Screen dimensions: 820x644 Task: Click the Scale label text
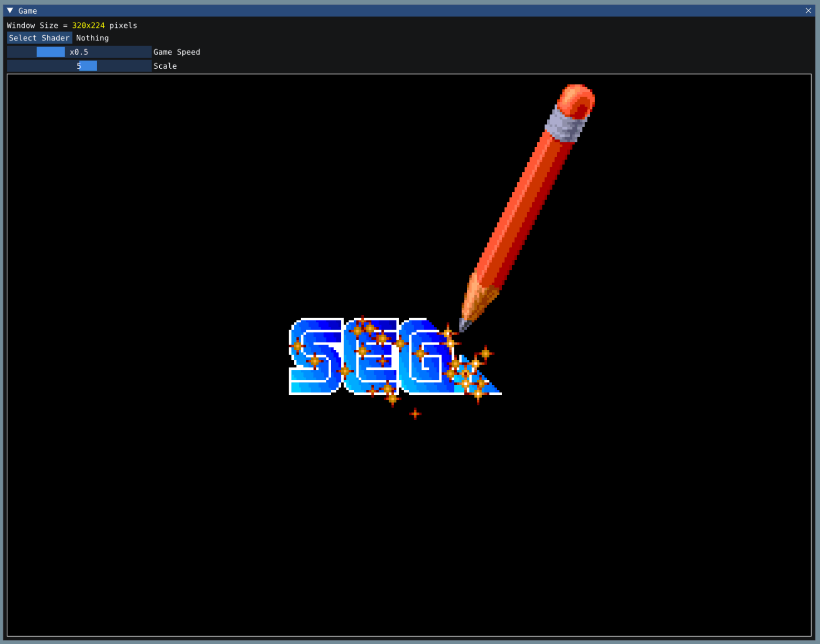pyautogui.click(x=165, y=66)
